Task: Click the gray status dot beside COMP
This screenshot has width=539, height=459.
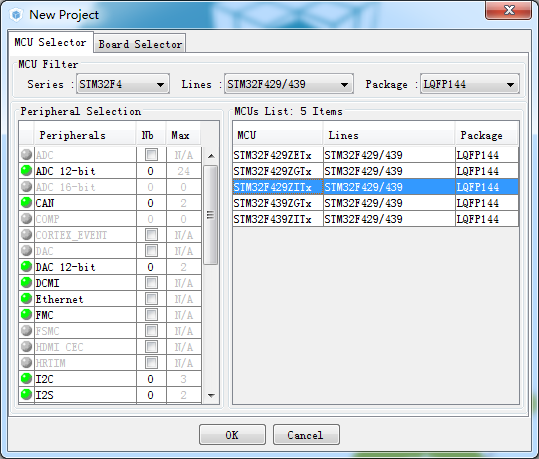Action: pyautogui.click(x=26, y=219)
